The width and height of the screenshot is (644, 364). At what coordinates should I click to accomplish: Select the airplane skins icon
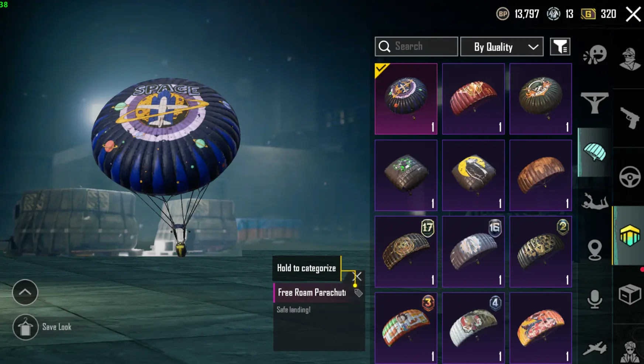tap(595, 348)
